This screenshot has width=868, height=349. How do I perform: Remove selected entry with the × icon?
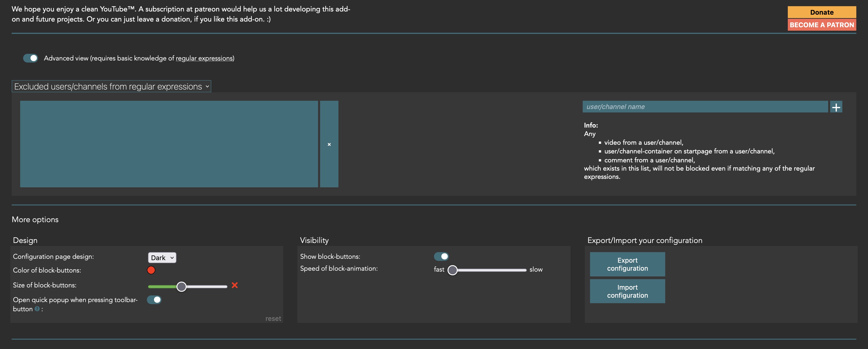tap(329, 144)
